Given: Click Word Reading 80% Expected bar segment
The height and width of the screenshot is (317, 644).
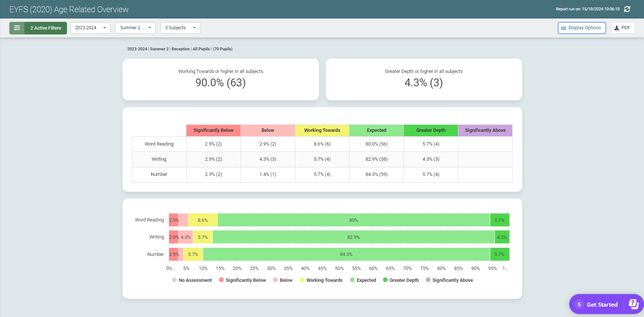Looking at the screenshot, I should [x=353, y=220].
